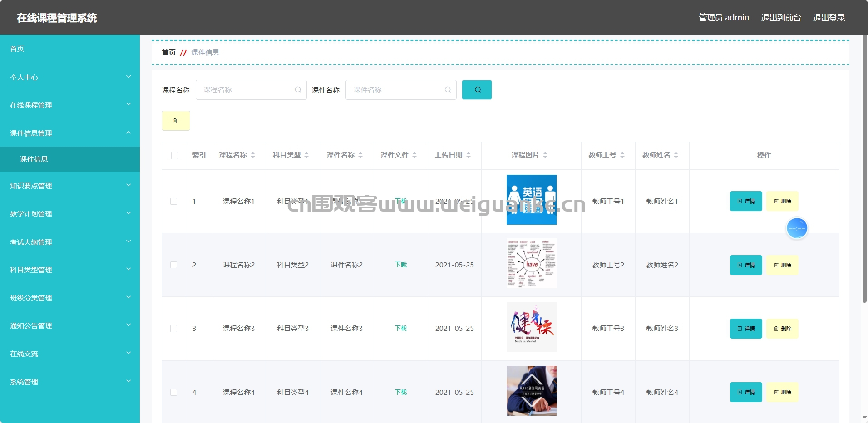Screen dimensions: 868x423
Task: Click the yellow batch delete trash button
Action: click(176, 121)
